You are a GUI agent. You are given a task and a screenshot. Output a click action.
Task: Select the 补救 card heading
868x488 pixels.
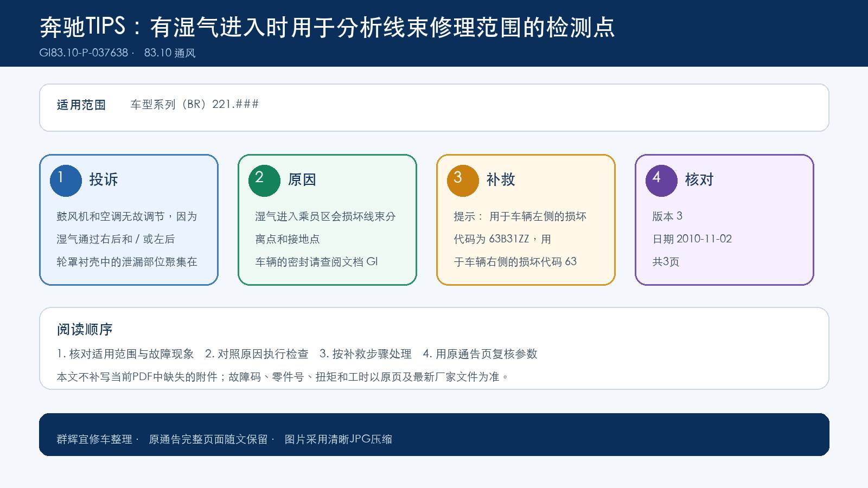pos(501,179)
